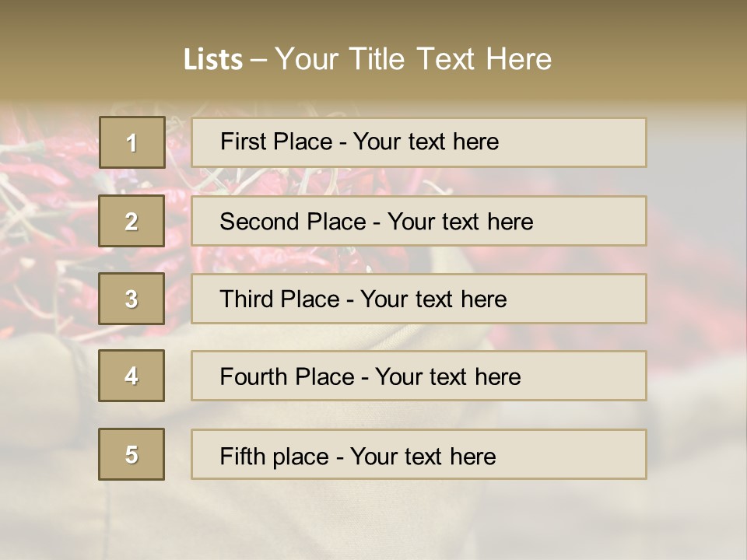Screen dimensions: 747x560
Task: Select the number 2 box
Action: coord(132,221)
